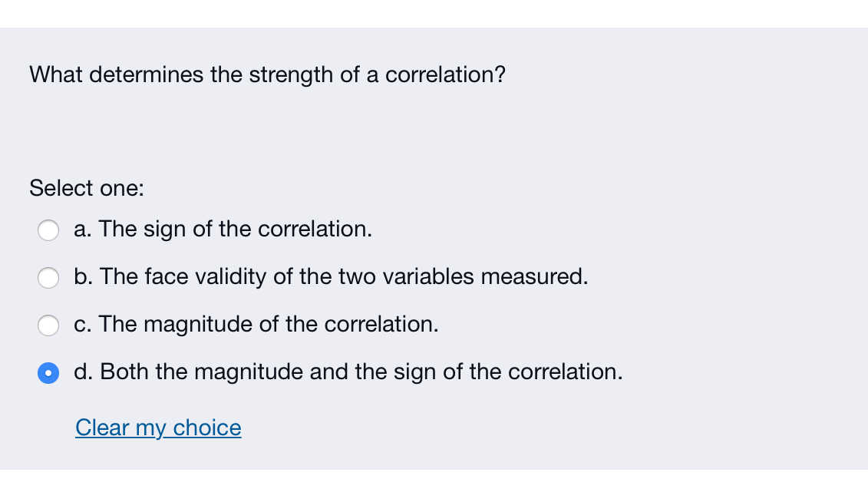Click the selected option d radio button

pyautogui.click(x=48, y=373)
